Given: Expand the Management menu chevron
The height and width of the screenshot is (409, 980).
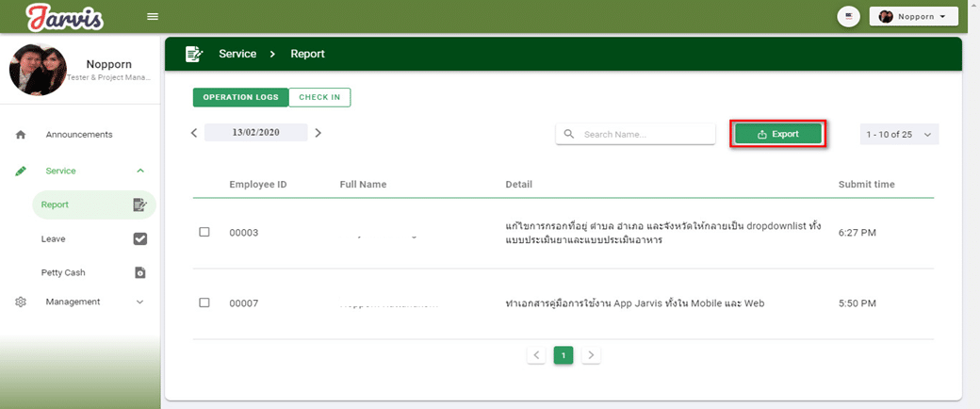Looking at the screenshot, I should point(140,303).
